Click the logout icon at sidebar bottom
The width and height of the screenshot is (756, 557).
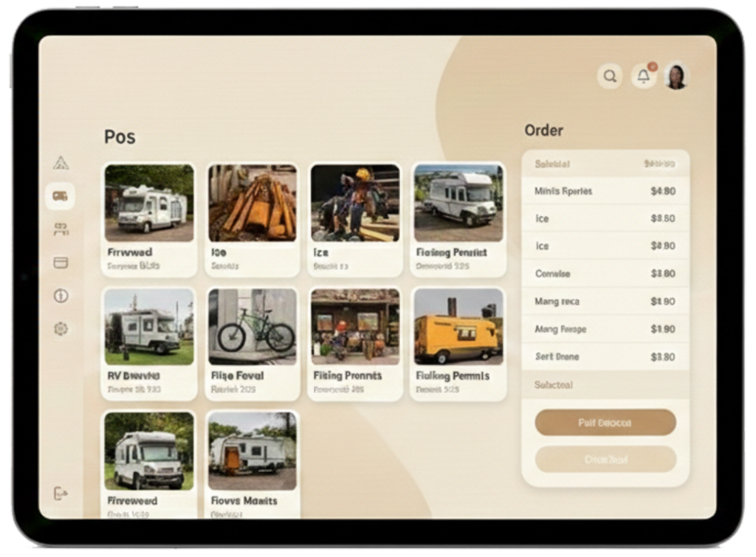pyautogui.click(x=61, y=494)
